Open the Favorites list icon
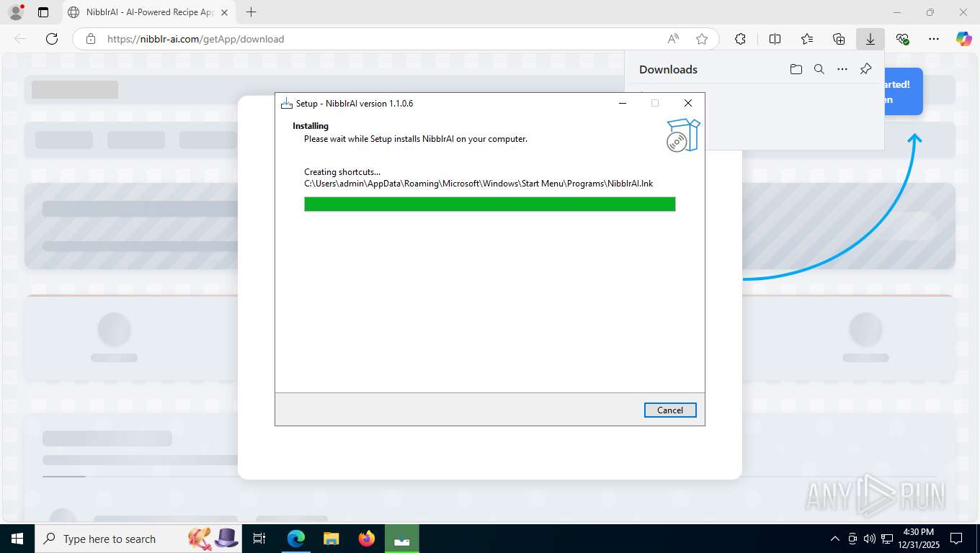The image size is (980, 553). 807,39
